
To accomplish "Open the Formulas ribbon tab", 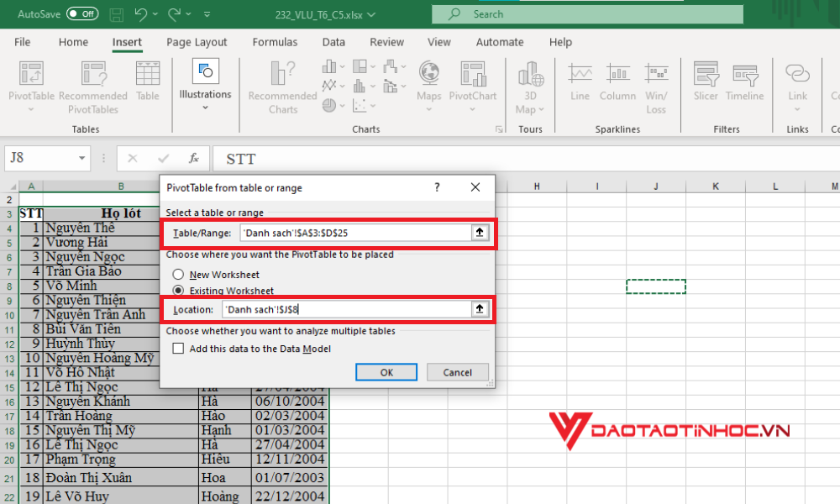I will [x=275, y=42].
